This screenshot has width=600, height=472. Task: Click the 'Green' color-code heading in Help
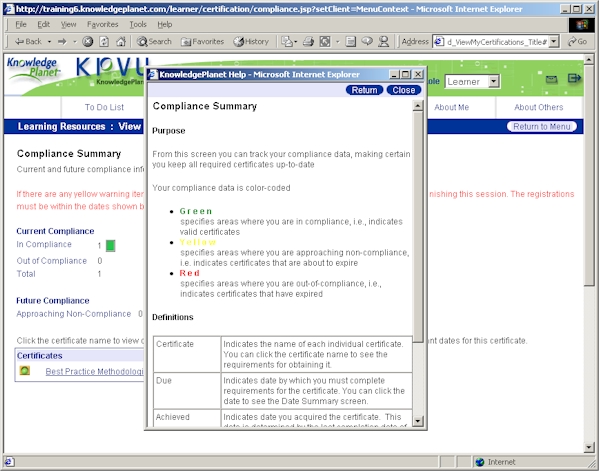[x=196, y=211]
